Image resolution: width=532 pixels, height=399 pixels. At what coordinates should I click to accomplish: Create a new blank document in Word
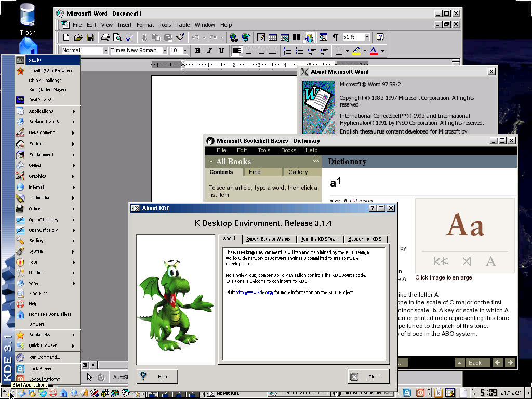point(66,37)
